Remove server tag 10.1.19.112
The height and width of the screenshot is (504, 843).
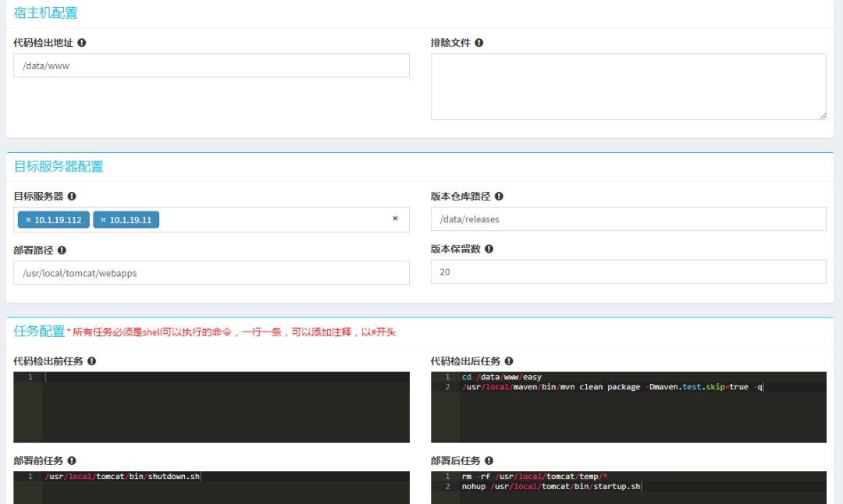point(28,220)
